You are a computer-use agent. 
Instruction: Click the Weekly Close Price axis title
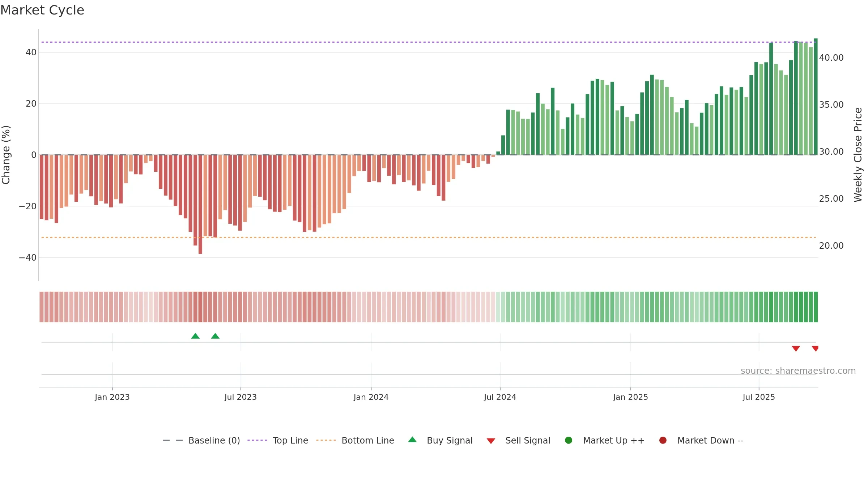(x=858, y=155)
